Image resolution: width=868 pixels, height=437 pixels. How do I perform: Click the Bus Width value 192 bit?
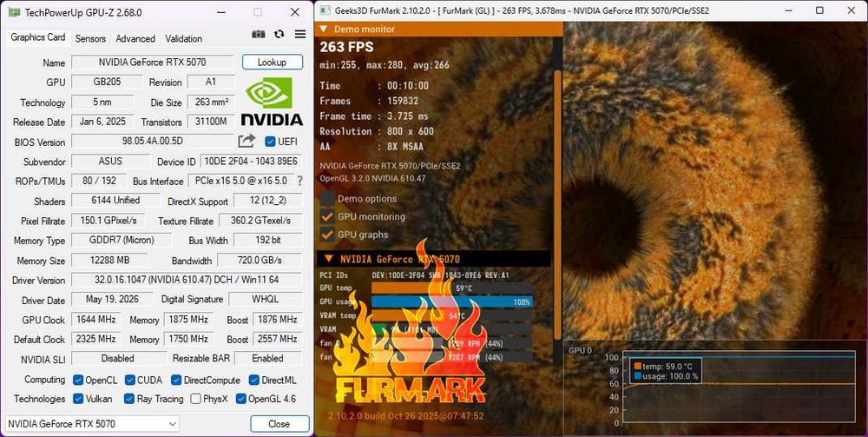[x=268, y=240]
